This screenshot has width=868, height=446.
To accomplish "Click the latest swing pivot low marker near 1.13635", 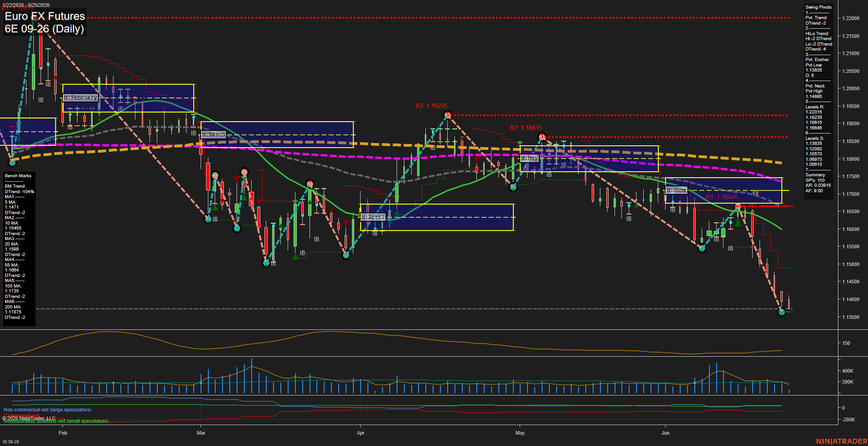I will (x=781, y=312).
